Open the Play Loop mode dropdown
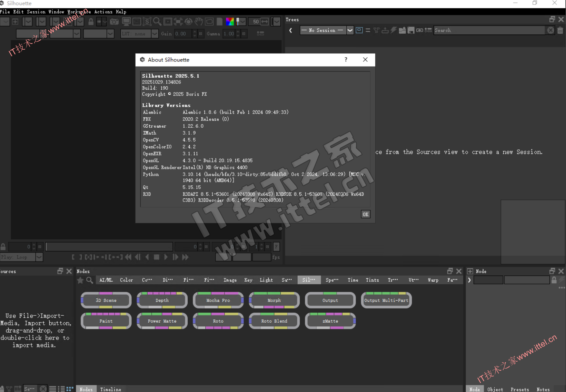Image resolution: width=566 pixels, height=392 pixels. click(x=39, y=257)
